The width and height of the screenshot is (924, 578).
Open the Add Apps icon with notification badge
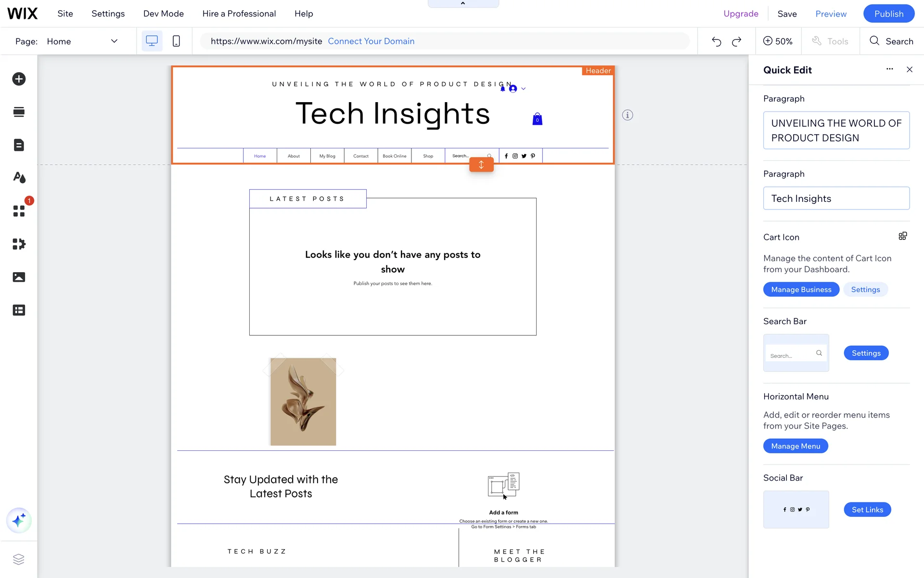click(19, 211)
